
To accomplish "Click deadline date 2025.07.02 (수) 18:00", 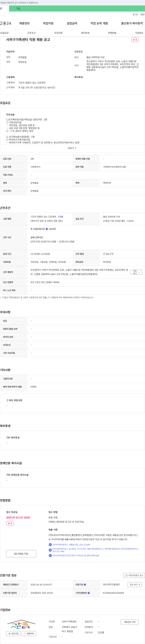I will coord(18,518).
